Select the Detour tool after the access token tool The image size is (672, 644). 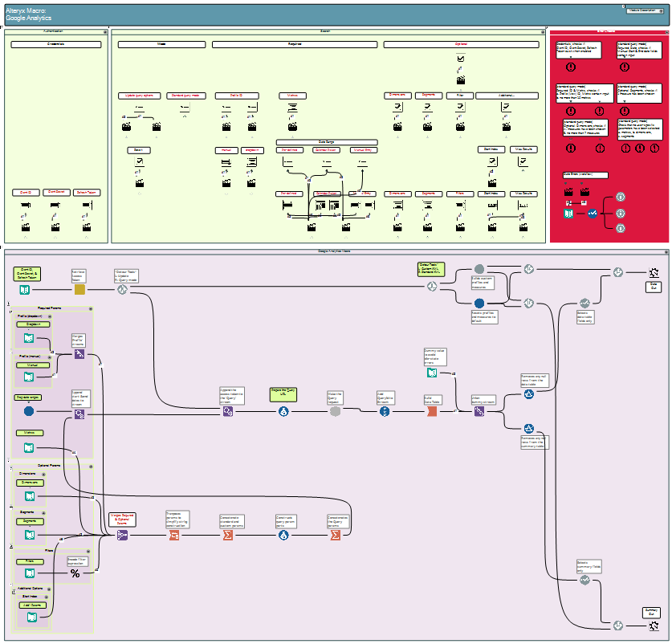(x=123, y=290)
